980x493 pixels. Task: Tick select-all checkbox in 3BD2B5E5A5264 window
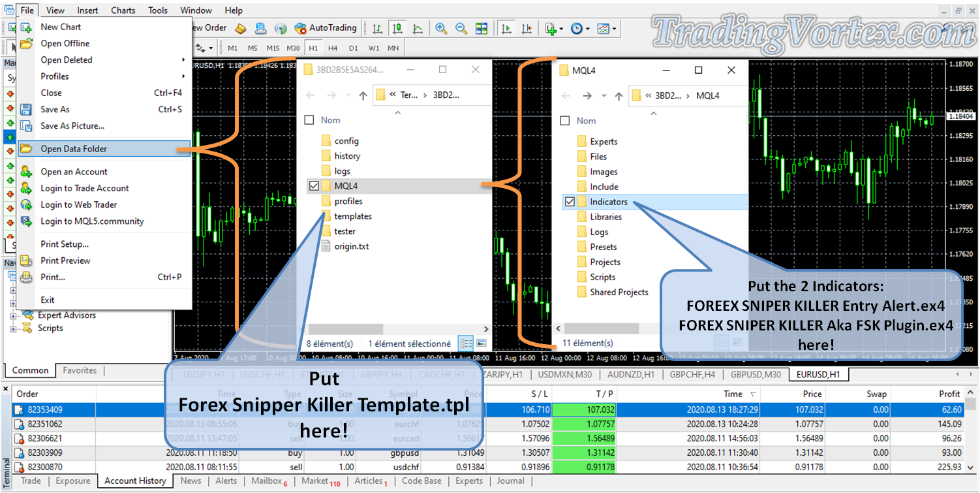pos(309,120)
